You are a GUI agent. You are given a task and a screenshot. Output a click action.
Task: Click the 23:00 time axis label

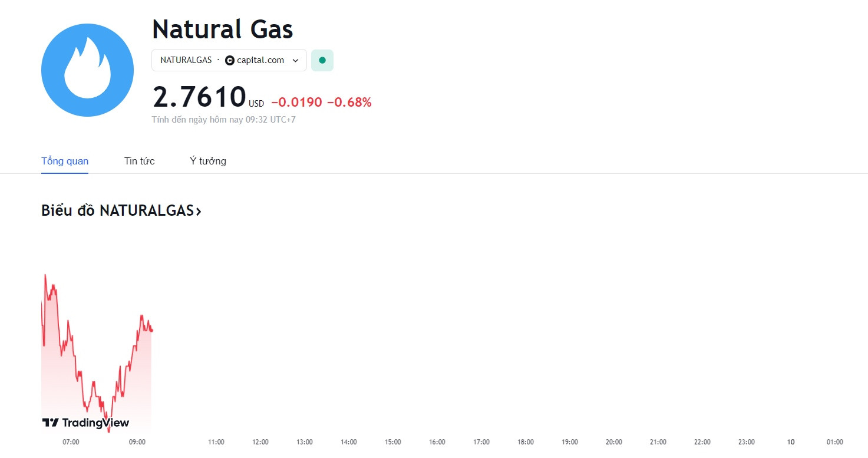coord(747,442)
